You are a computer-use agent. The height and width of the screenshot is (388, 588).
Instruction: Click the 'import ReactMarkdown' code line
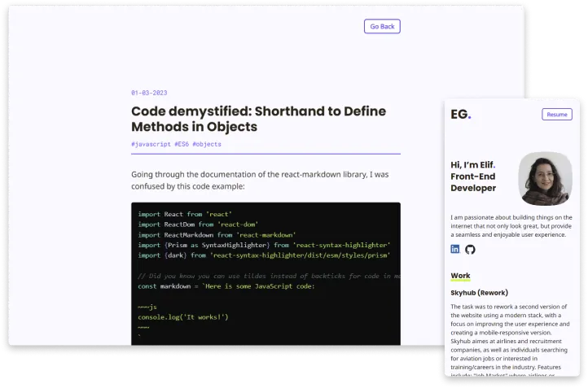tap(217, 235)
